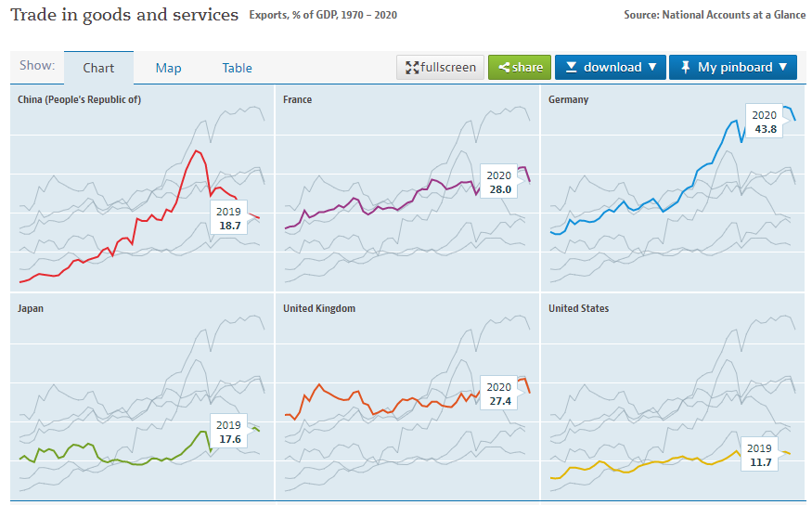Screen dimensions: 812x505
Task: Click the fullscreen button label
Action: 448,67
